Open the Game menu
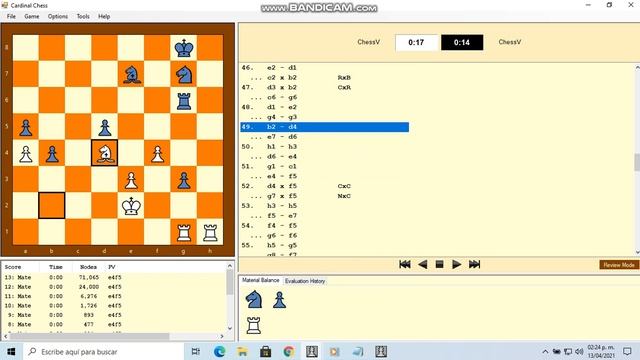Image resolution: width=640 pixels, height=360 pixels. click(x=32, y=16)
